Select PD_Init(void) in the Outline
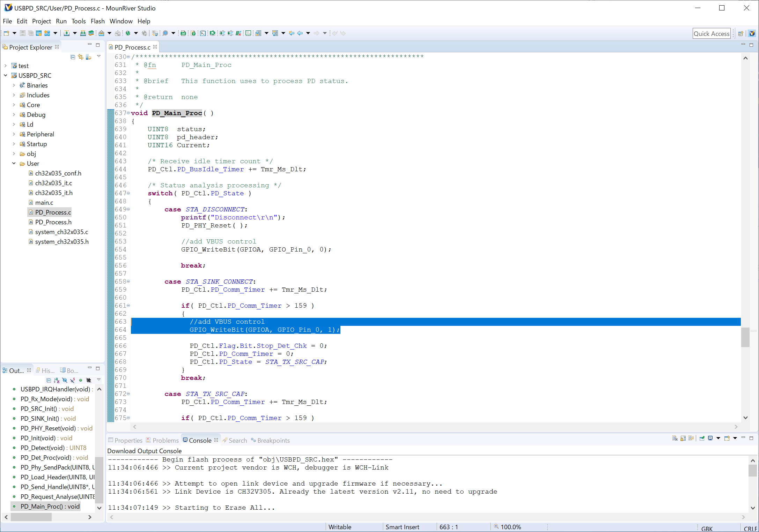This screenshot has height=532, width=759. 46,438
